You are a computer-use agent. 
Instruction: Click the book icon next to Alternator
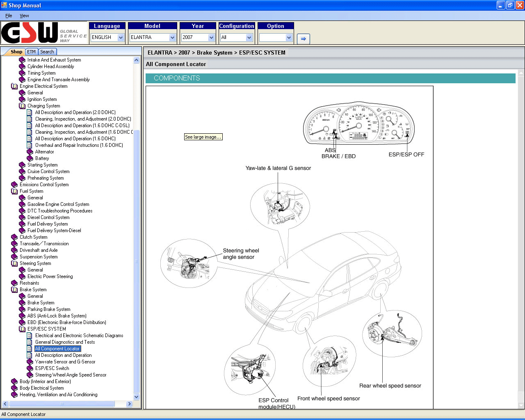30,152
